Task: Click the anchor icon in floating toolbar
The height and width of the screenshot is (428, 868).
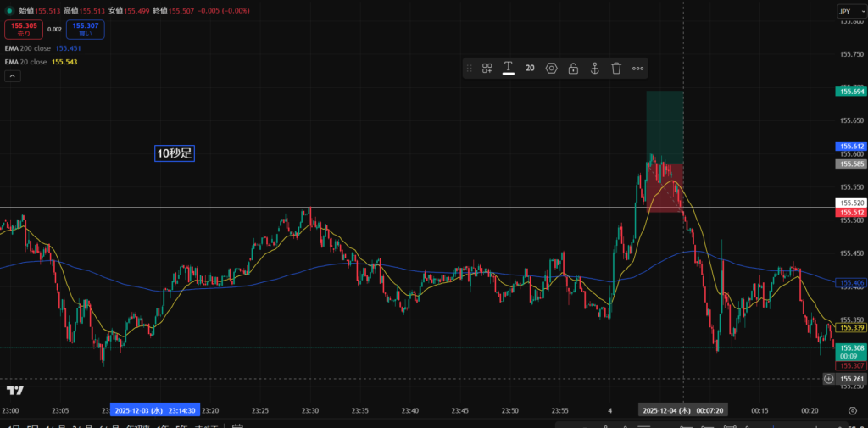Action: click(595, 69)
